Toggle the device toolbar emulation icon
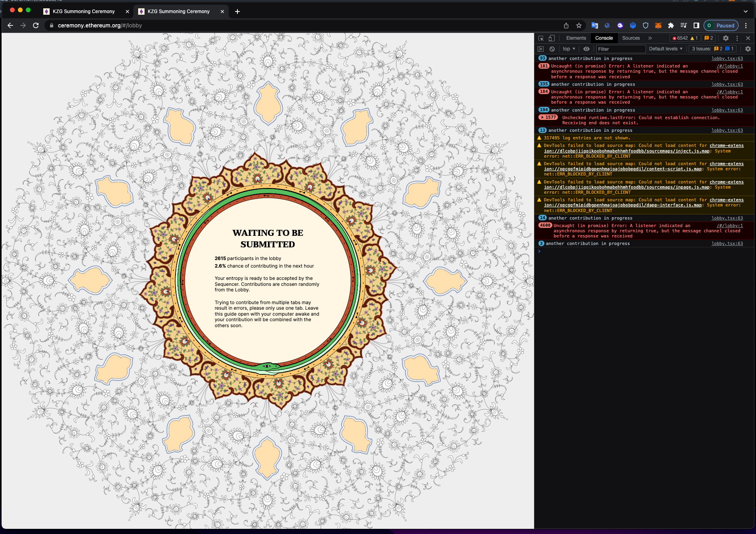This screenshot has height=534, width=756. (x=551, y=38)
